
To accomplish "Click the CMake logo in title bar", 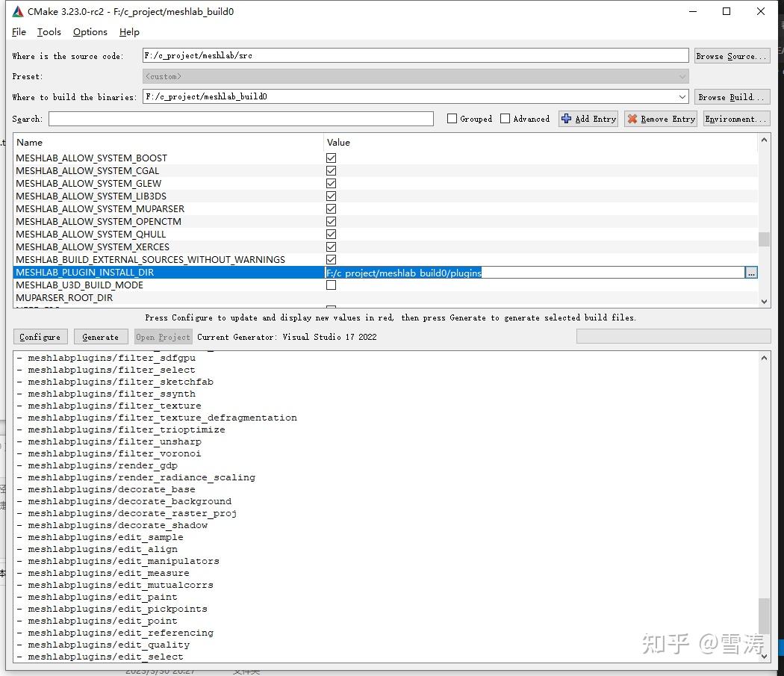I will pos(18,11).
